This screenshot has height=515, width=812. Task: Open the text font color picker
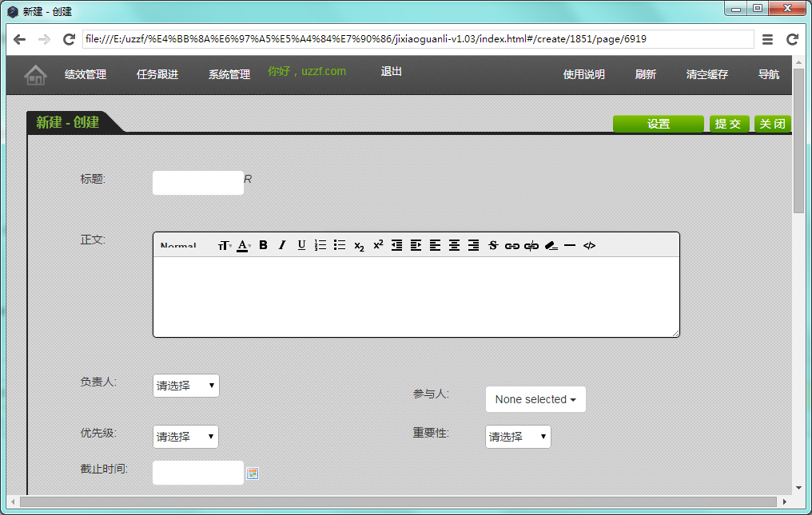(243, 245)
